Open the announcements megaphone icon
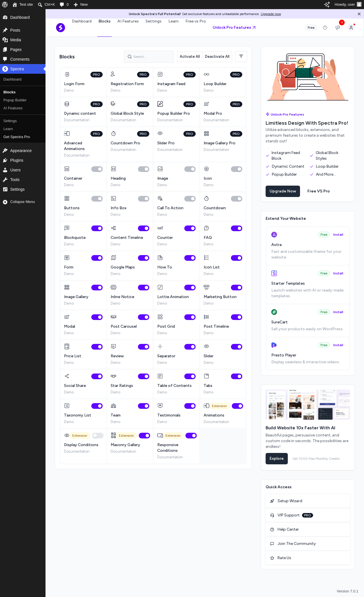The height and width of the screenshot is (597, 364). tap(338, 28)
